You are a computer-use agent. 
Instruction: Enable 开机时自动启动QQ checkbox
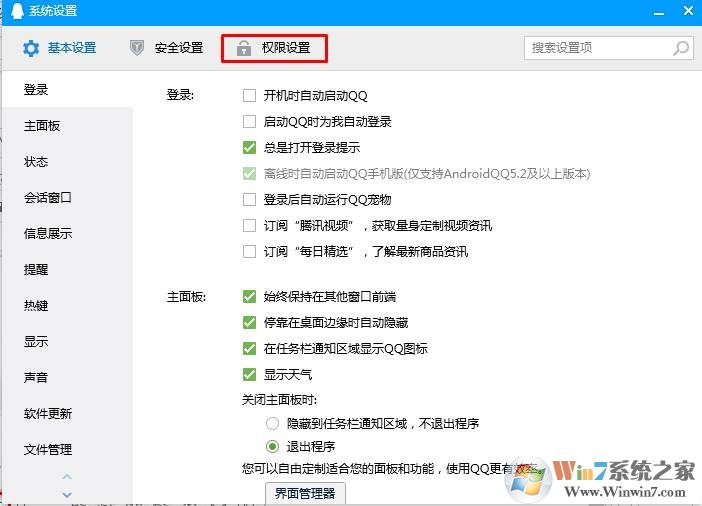[249, 95]
